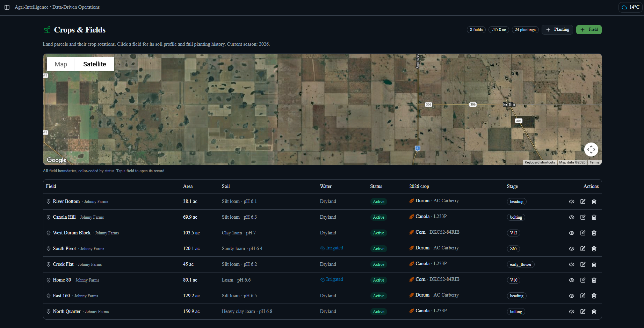Screen dimensions: 644x328
Task: Switch map to Map view
Action: pos(61,64)
